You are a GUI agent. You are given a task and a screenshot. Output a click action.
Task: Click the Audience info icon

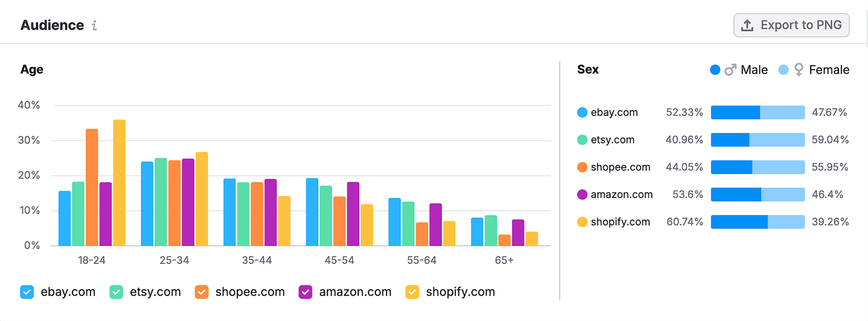[x=94, y=25]
